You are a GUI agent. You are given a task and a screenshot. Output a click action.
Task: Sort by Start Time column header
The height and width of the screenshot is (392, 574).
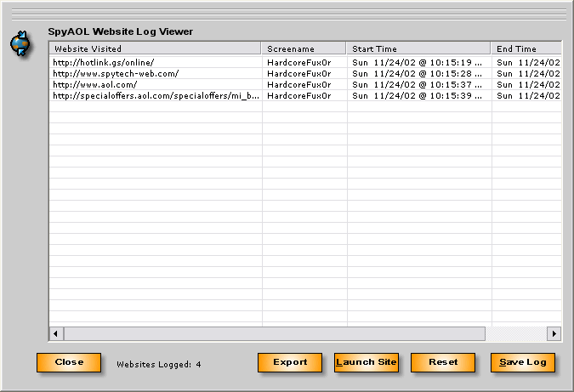tap(418, 48)
